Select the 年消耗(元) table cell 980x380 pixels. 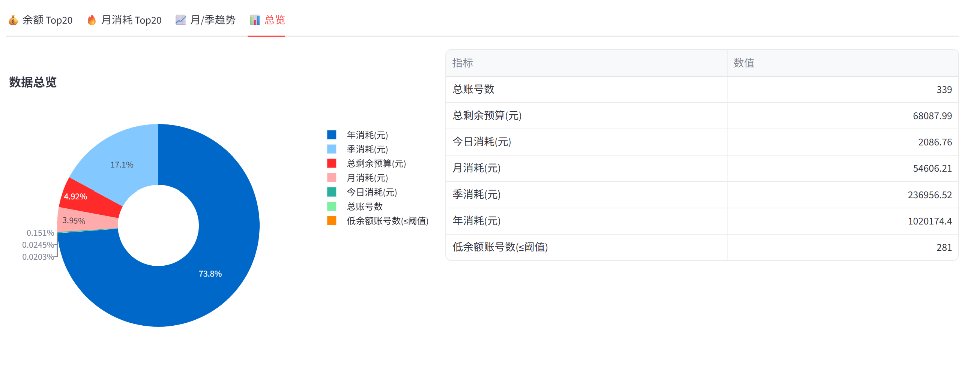tap(586, 221)
